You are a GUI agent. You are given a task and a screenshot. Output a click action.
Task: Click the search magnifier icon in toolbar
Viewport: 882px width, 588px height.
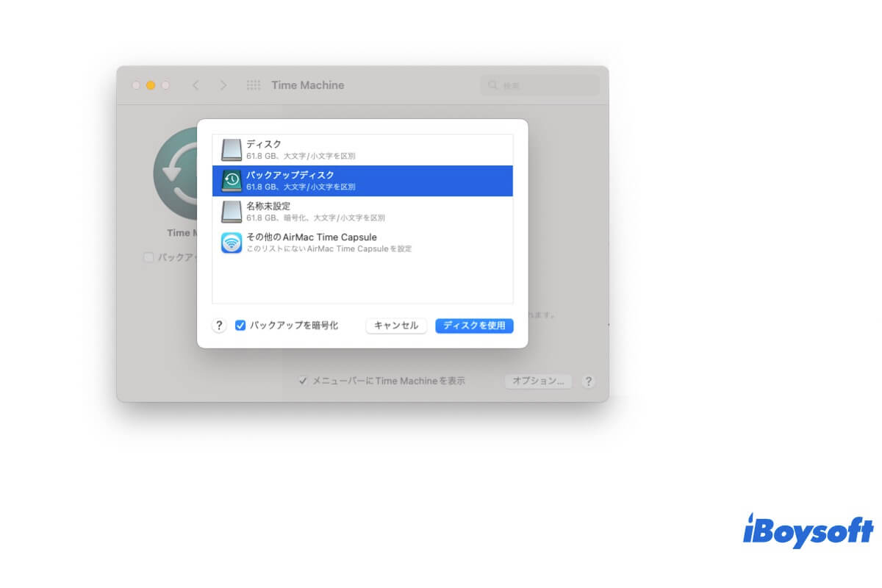[x=493, y=85]
